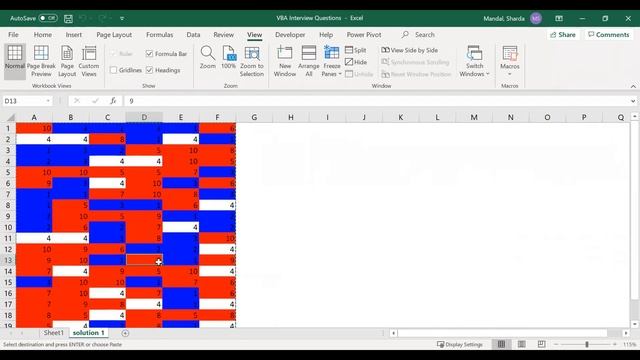Click the zoom slider handle
This screenshot has height=360, width=640.
[x=587, y=344]
